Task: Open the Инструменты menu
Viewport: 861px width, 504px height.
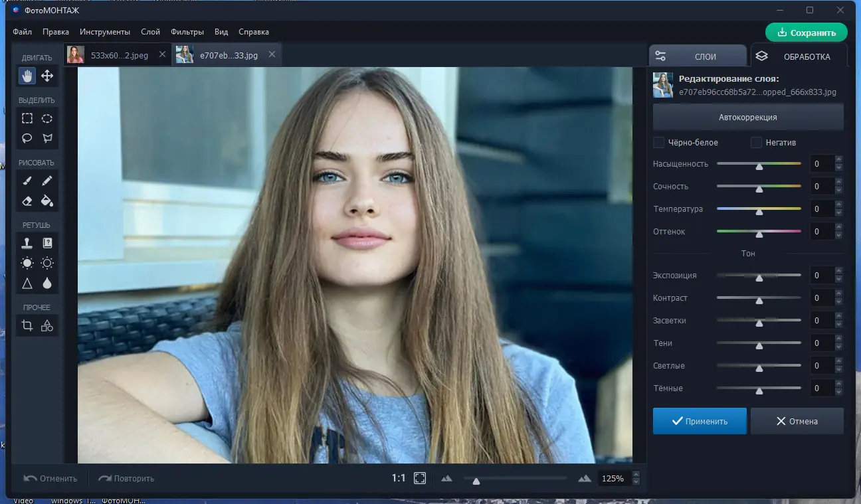Action: 105,32
